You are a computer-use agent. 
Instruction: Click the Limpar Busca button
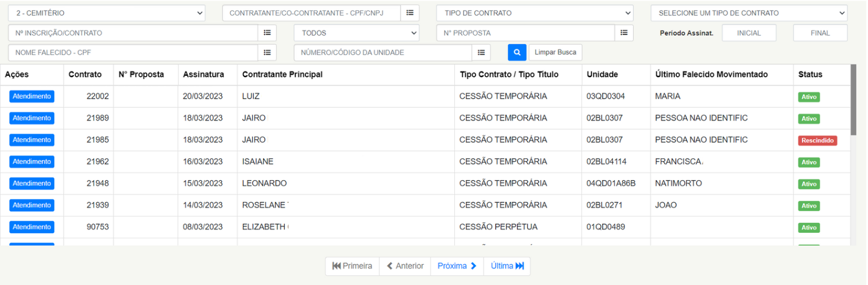click(555, 52)
